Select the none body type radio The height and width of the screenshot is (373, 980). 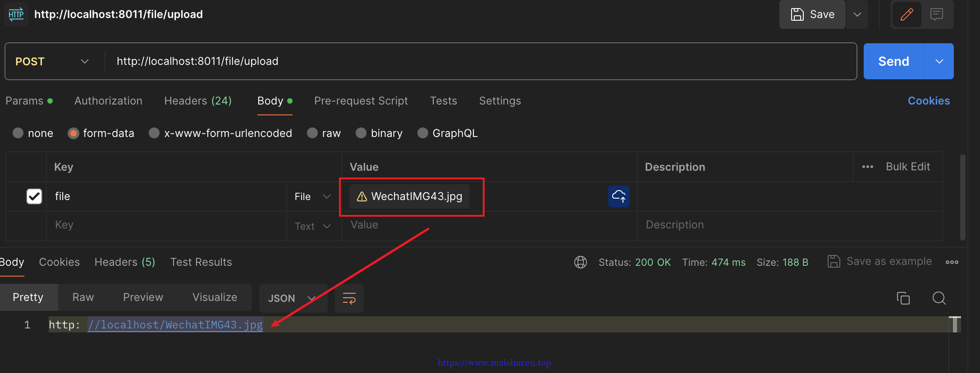[x=18, y=133]
